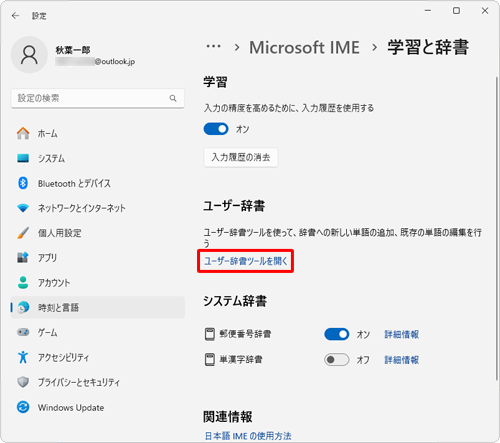Open Bluetooth とデバイス settings
The width and height of the screenshot is (500, 443).
click(97, 183)
